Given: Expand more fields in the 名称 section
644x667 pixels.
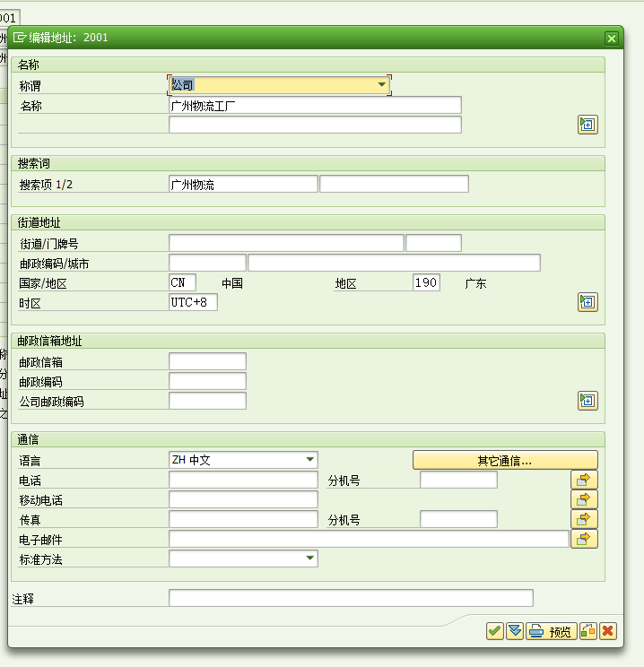Looking at the screenshot, I should (587, 125).
